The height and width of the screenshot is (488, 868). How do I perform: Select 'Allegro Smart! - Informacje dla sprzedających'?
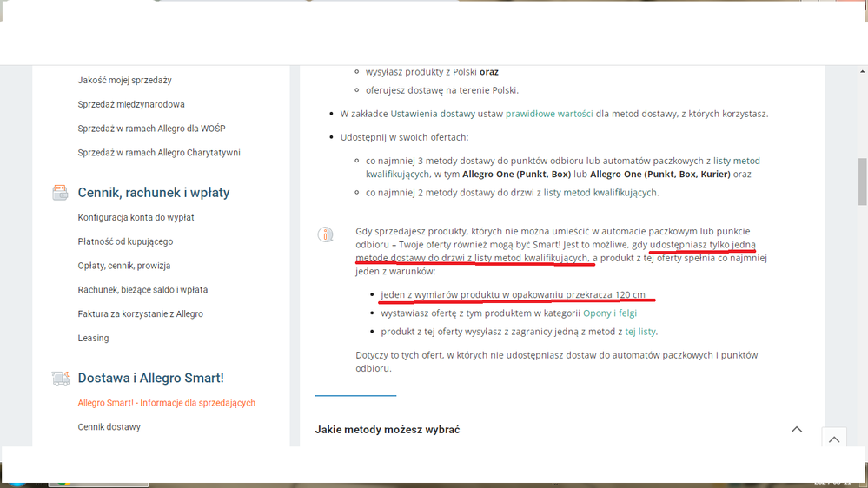click(x=166, y=403)
